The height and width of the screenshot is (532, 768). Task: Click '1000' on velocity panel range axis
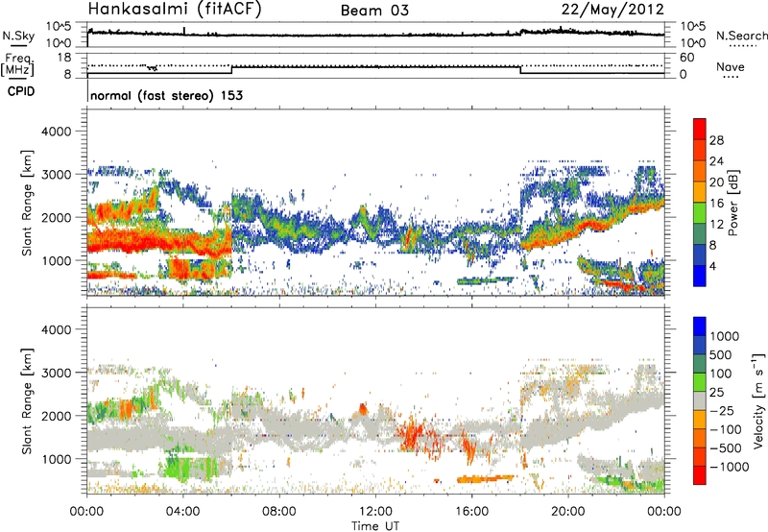56,459
